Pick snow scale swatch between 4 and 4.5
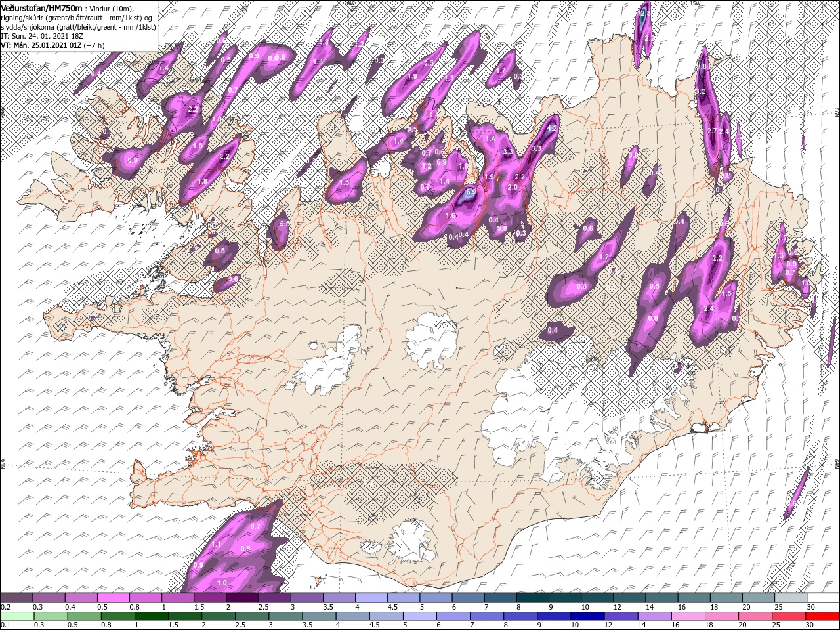 pyautogui.click(x=371, y=598)
